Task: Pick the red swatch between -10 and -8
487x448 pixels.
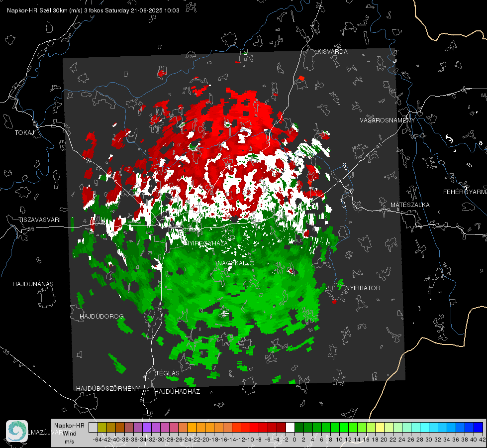Action: pyautogui.click(x=254, y=428)
